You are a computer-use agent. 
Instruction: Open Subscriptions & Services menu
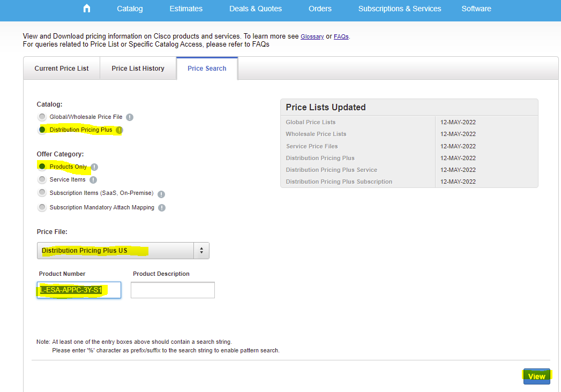400,9
